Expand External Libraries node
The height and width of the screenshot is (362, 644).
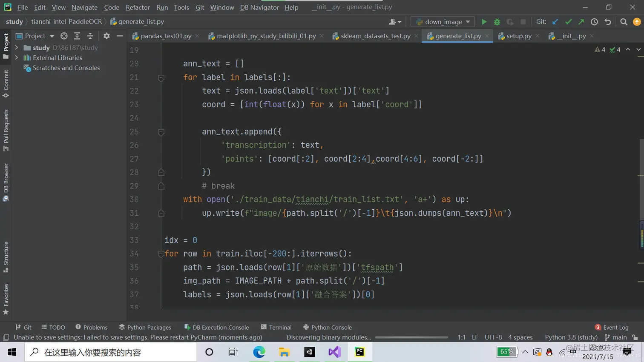[x=17, y=57]
